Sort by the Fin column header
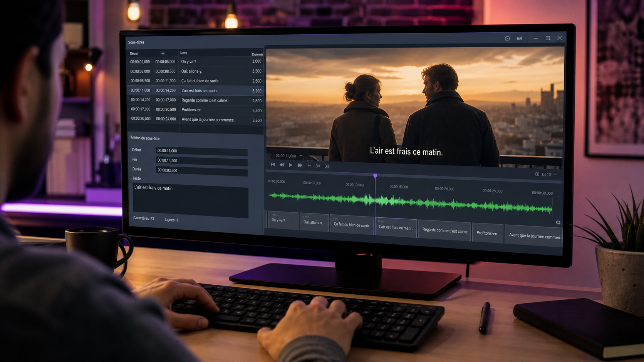 (x=163, y=53)
